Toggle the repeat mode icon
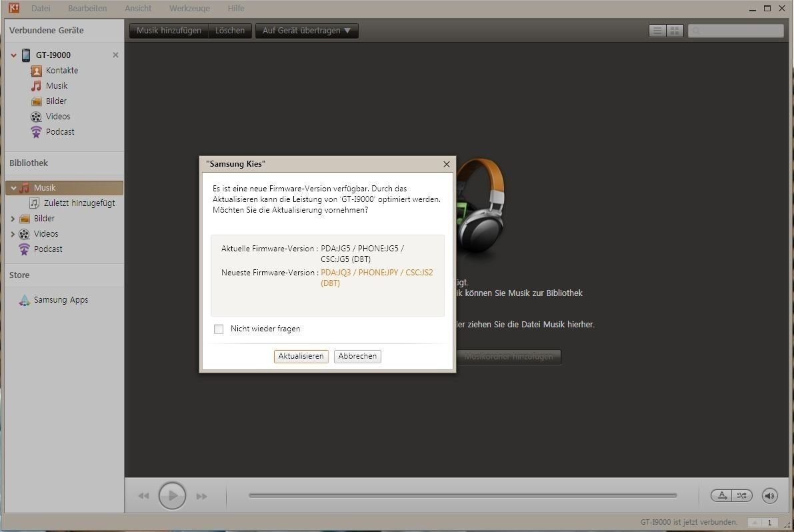The height and width of the screenshot is (532, 794). click(721, 495)
